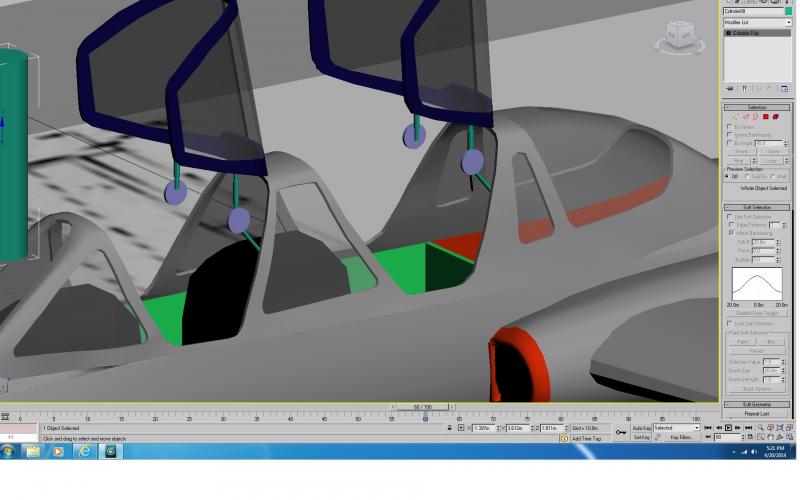This screenshot has width=800, height=500.
Task: Click Play Animation button
Action: pos(729,428)
